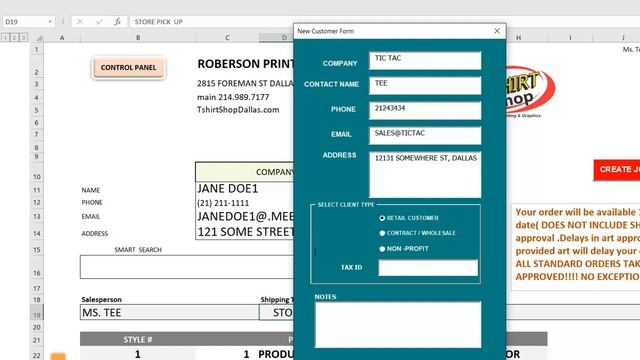The height and width of the screenshot is (360, 640).
Task: Click the MS. TEE salesperson cell
Action: (x=169, y=313)
